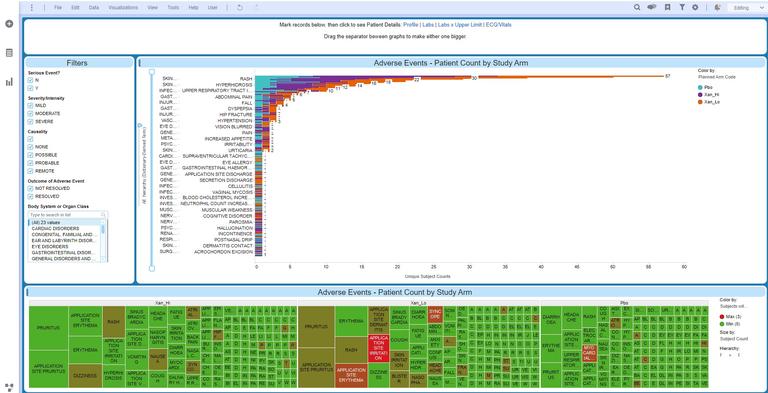This screenshot has width=768, height=393.
Task: Click the bottom handle of vertical zoom slider
Action: 152,268
